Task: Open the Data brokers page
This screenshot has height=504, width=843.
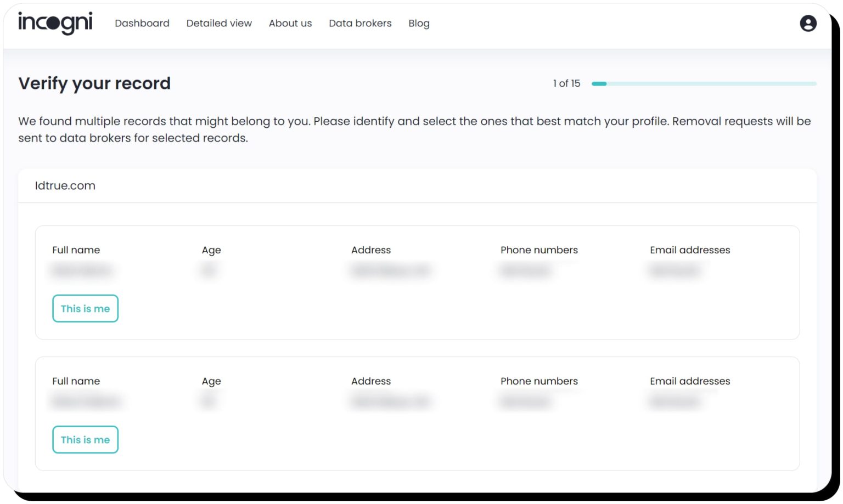Action: point(360,23)
